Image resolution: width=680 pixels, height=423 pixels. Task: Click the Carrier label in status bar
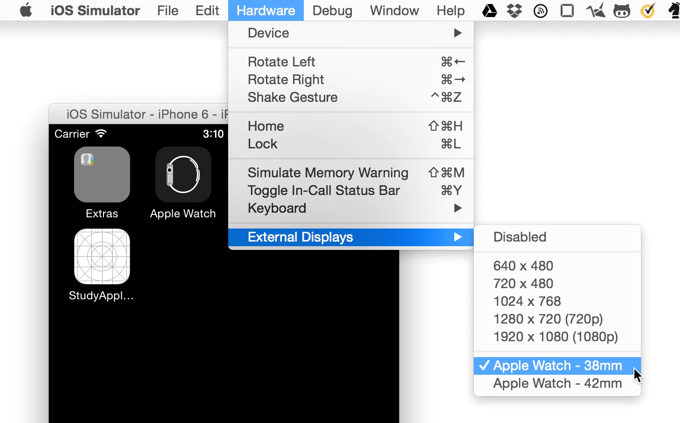point(72,134)
